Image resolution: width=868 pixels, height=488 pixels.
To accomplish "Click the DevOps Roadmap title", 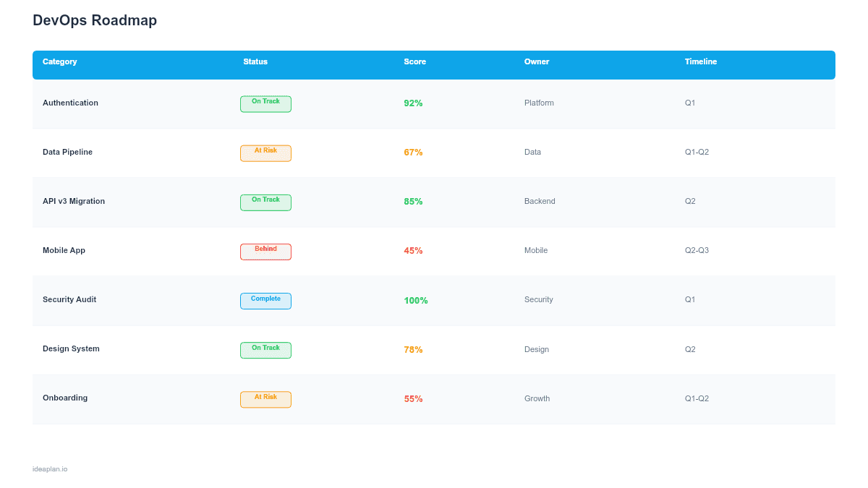I will pyautogui.click(x=95, y=20).
